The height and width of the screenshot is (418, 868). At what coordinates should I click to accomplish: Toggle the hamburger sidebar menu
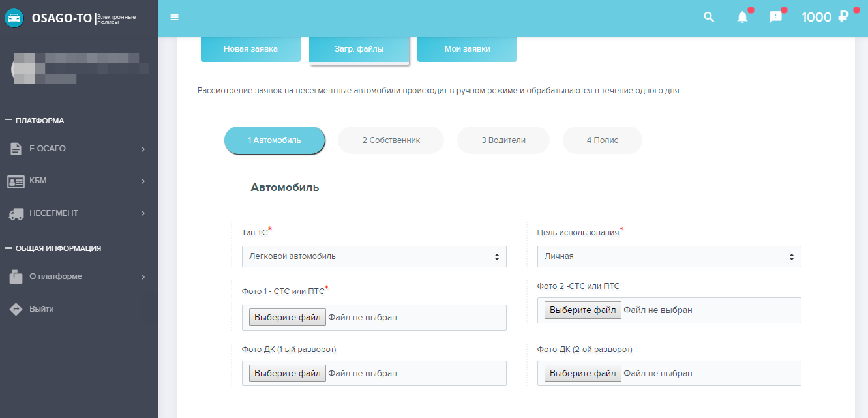click(x=174, y=18)
